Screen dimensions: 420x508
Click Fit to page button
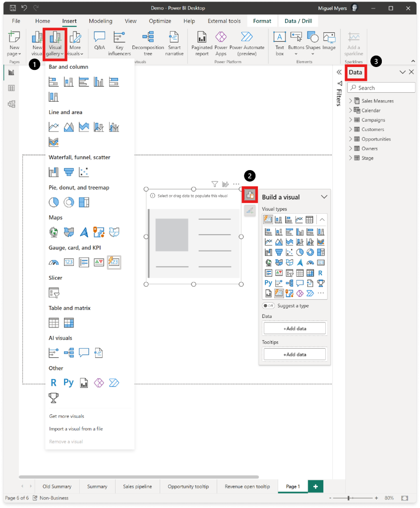(x=405, y=498)
